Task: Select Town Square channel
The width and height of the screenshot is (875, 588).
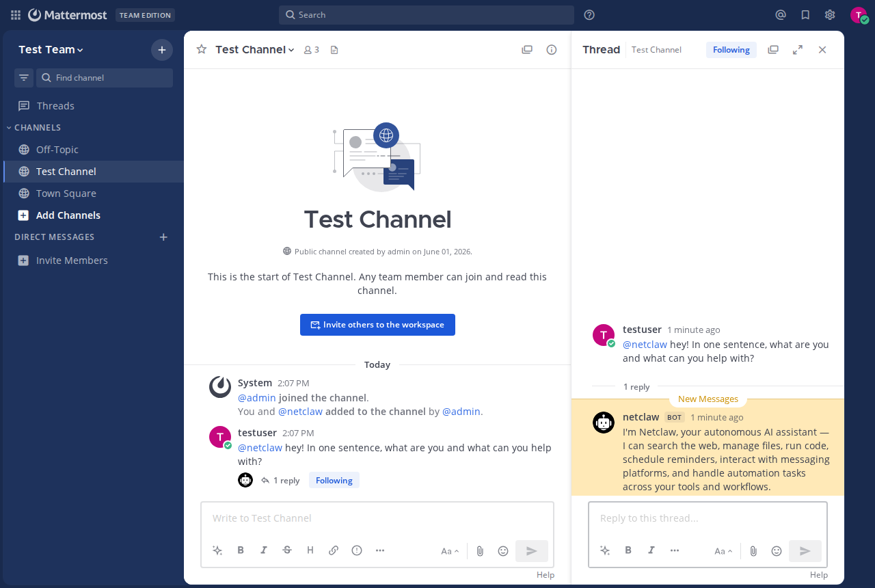Action: pyautogui.click(x=93, y=193)
